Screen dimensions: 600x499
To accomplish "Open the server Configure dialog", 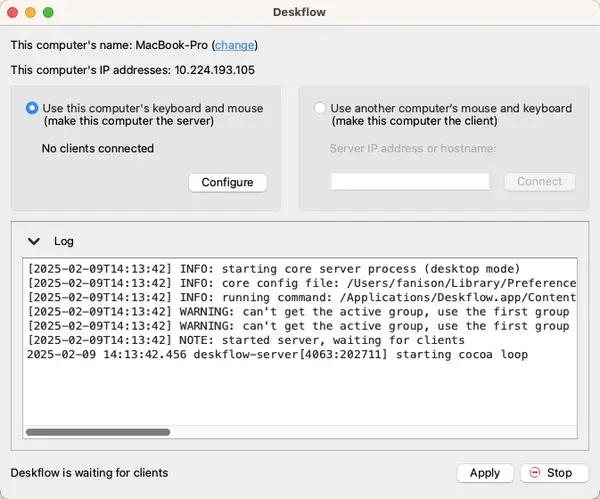I will pyautogui.click(x=227, y=182).
